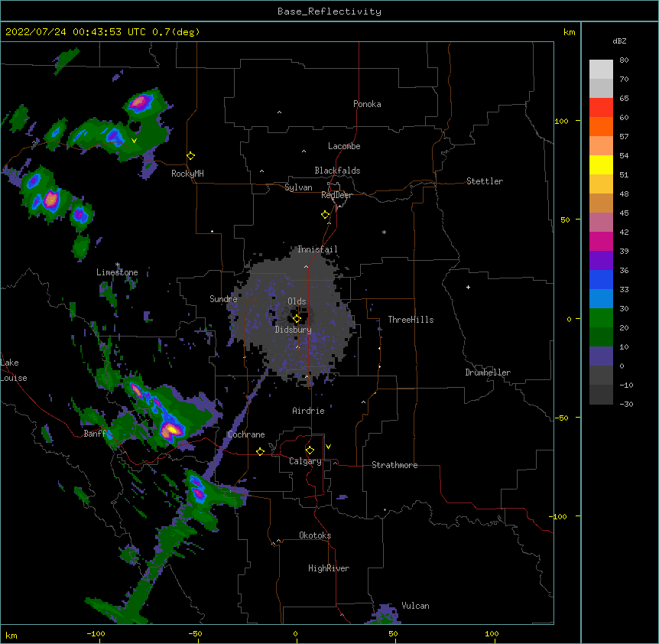Click the yellow diamond marker south of RedDeer
The width and height of the screenshot is (659, 644).
[326, 215]
